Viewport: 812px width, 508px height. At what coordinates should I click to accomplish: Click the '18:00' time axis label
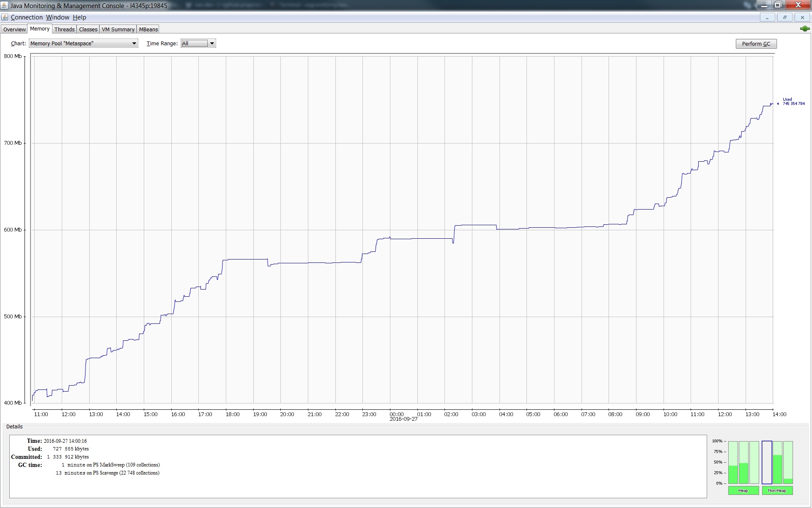tap(233, 414)
